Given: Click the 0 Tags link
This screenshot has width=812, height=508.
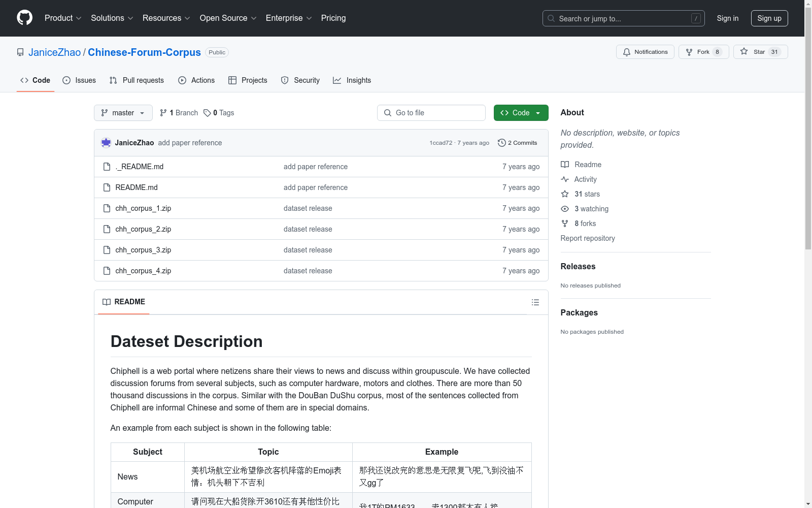Looking at the screenshot, I should point(219,113).
